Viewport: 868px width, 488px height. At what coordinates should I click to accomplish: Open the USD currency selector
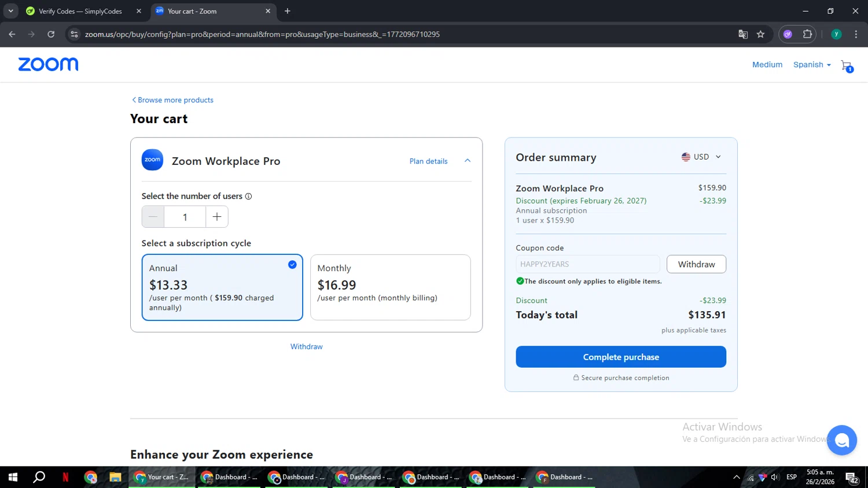(701, 157)
